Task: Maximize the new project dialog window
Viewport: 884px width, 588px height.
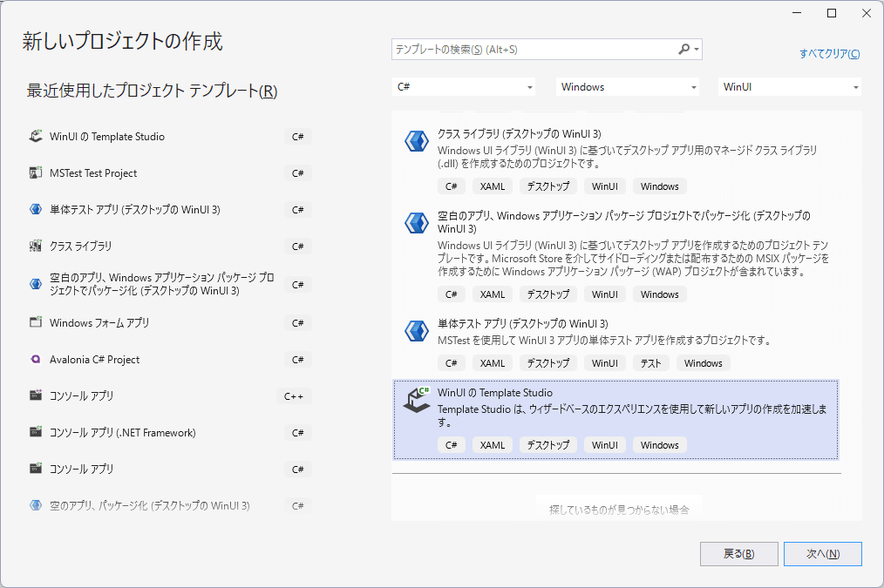Action: pyautogui.click(x=832, y=13)
